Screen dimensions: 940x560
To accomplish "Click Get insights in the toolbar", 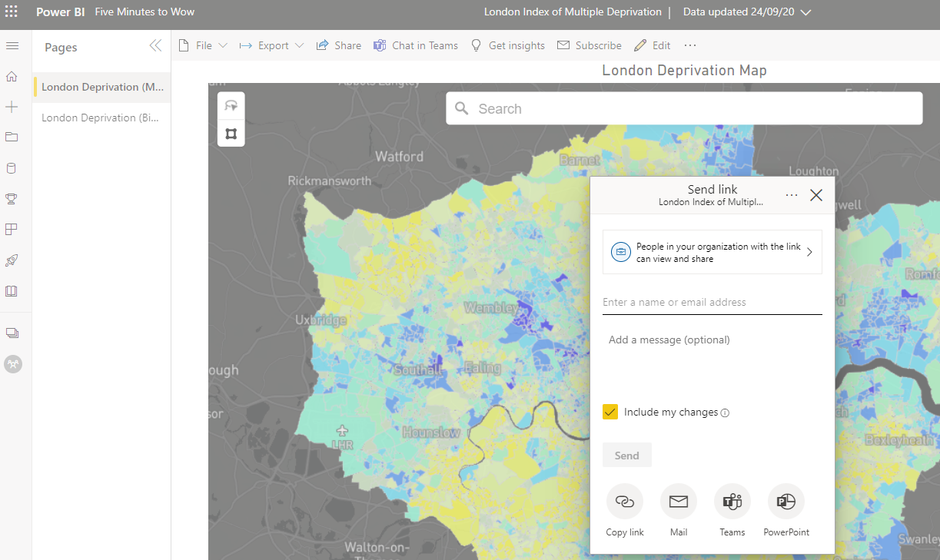I will (508, 46).
